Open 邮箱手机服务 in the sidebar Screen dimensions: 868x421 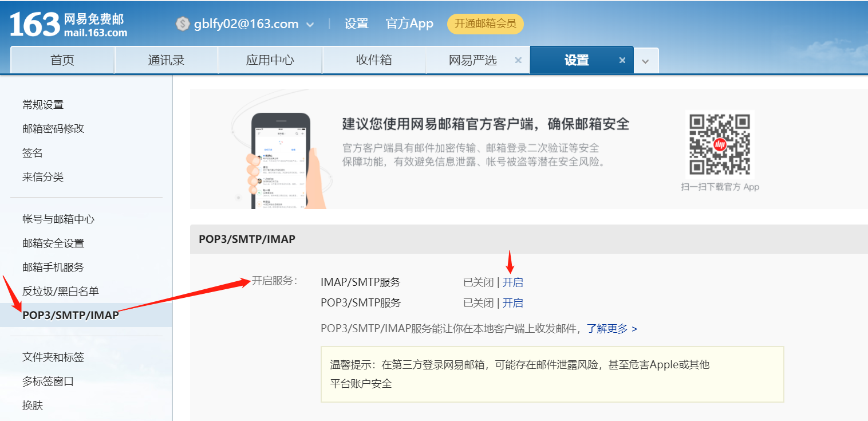click(x=53, y=267)
